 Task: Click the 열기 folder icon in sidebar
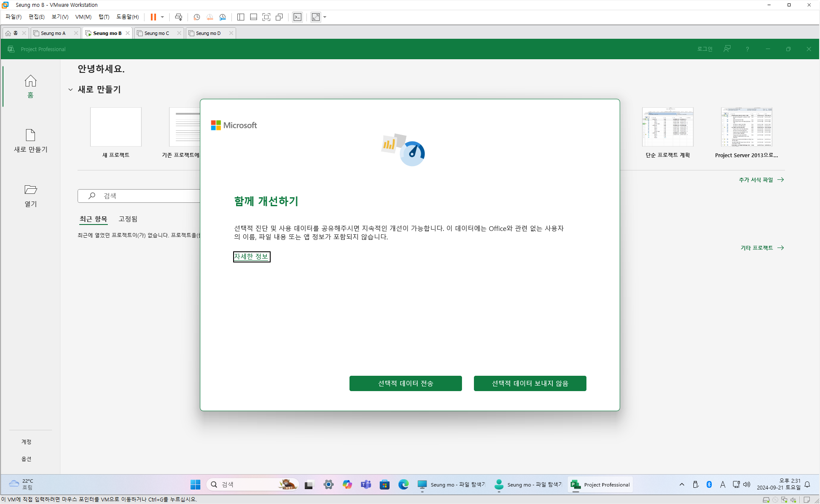(x=31, y=190)
